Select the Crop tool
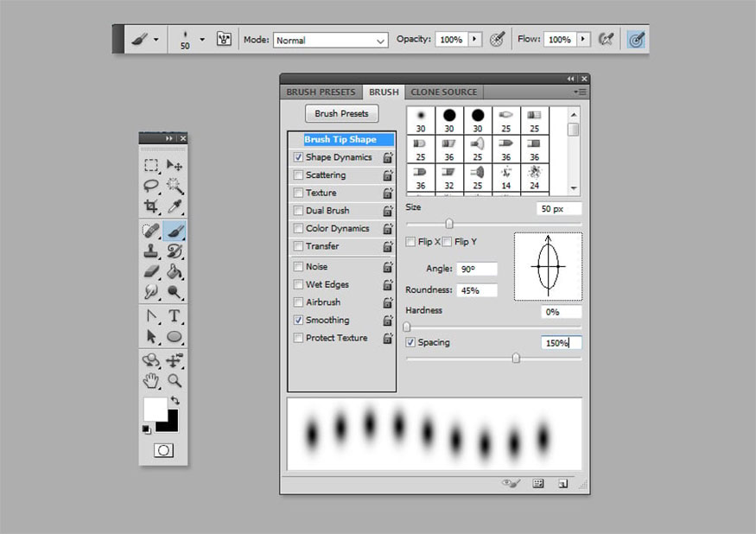Screen dimensions: 756x534 click(x=151, y=207)
